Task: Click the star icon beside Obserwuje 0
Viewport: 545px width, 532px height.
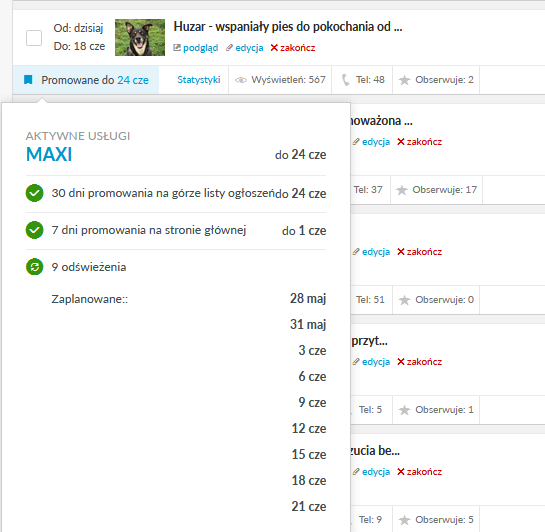Action: coord(404,300)
